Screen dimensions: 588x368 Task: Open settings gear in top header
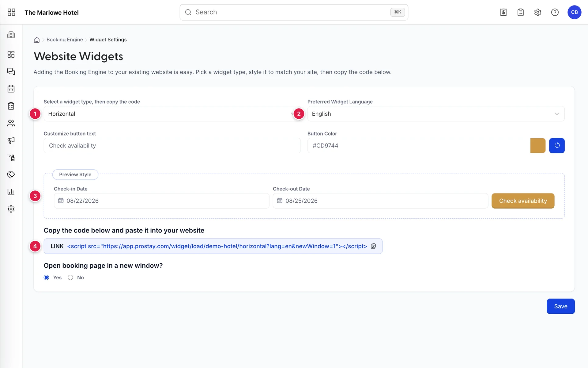pos(538,12)
